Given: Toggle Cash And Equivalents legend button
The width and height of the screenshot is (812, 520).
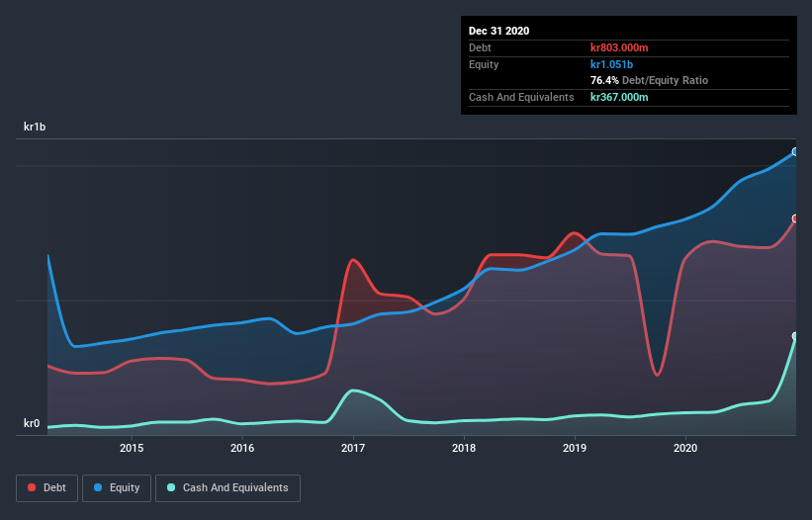Looking at the screenshot, I should [227, 488].
